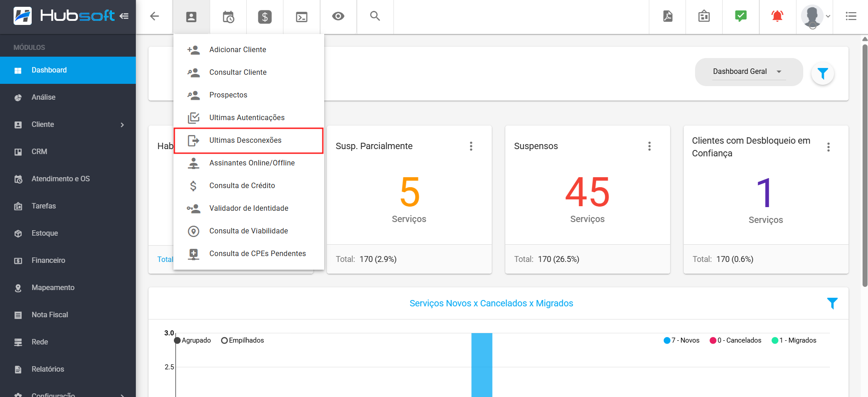Image resolution: width=868 pixels, height=397 pixels.
Task: Open Suspensos card three-dot options
Action: [x=649, y=146]
